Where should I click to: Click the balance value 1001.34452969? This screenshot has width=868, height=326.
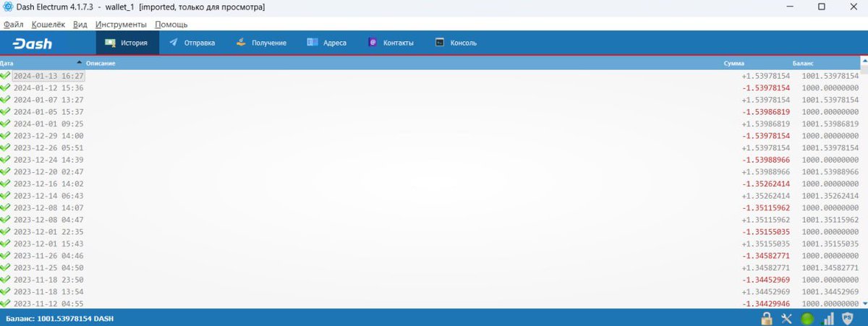point(830,291)
